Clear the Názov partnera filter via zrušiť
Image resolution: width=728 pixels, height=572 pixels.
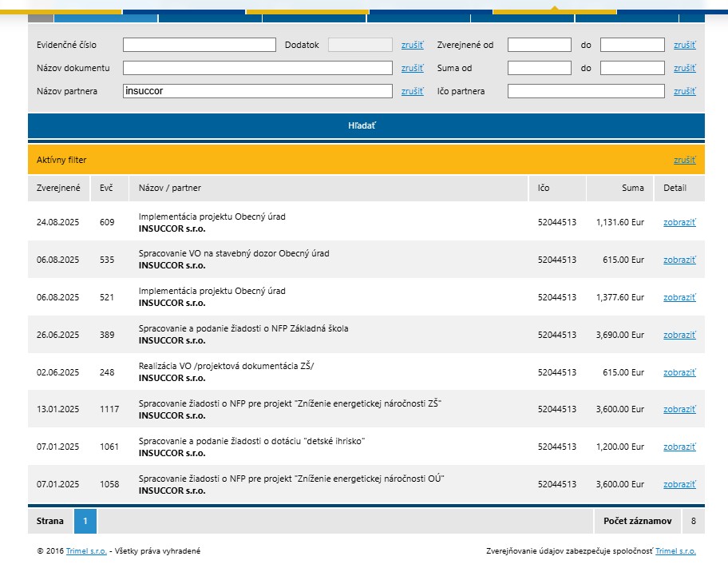[412, 91]
